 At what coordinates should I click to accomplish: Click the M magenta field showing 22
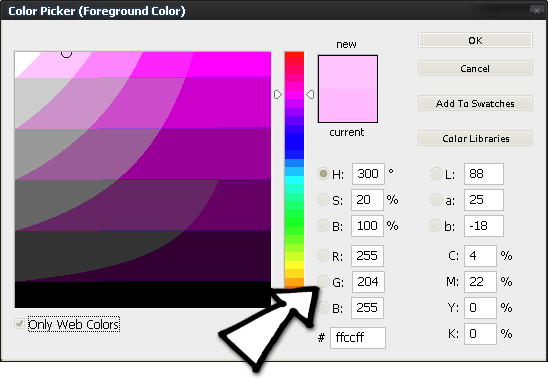click(x=480, y=282)
